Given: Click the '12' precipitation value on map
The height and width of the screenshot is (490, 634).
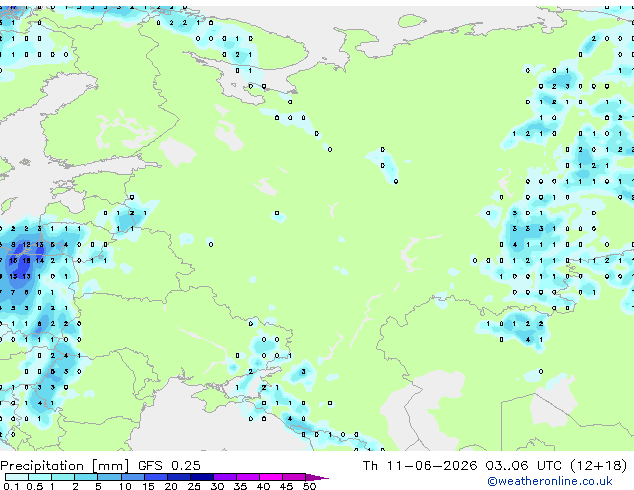Looking at the screenshot, I should click(x=26, y=245).
